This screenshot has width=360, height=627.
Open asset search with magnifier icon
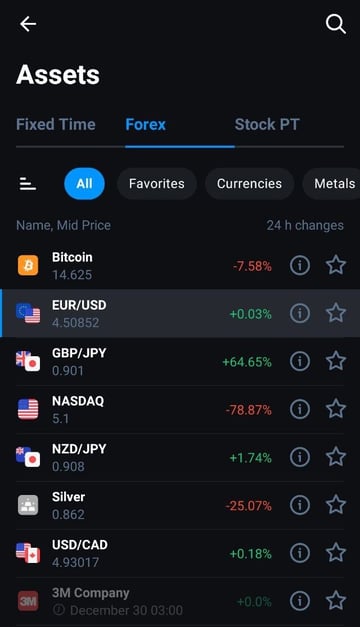pos(335,24)
